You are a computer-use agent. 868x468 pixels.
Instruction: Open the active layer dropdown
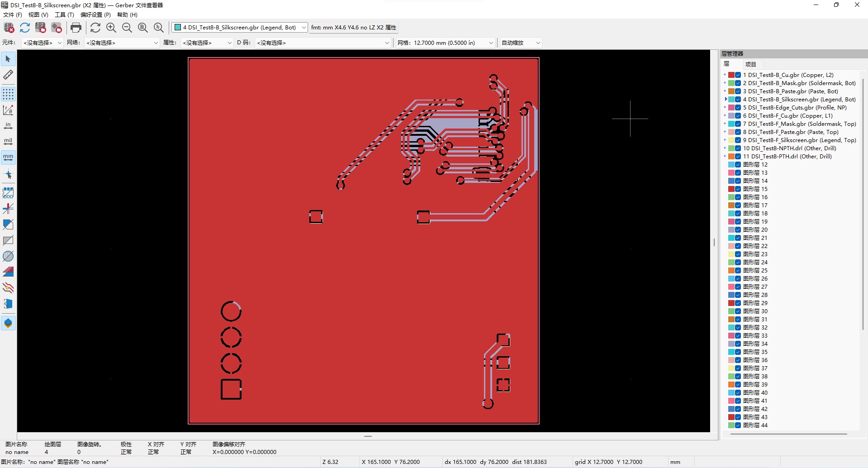[x=240, y=28]
